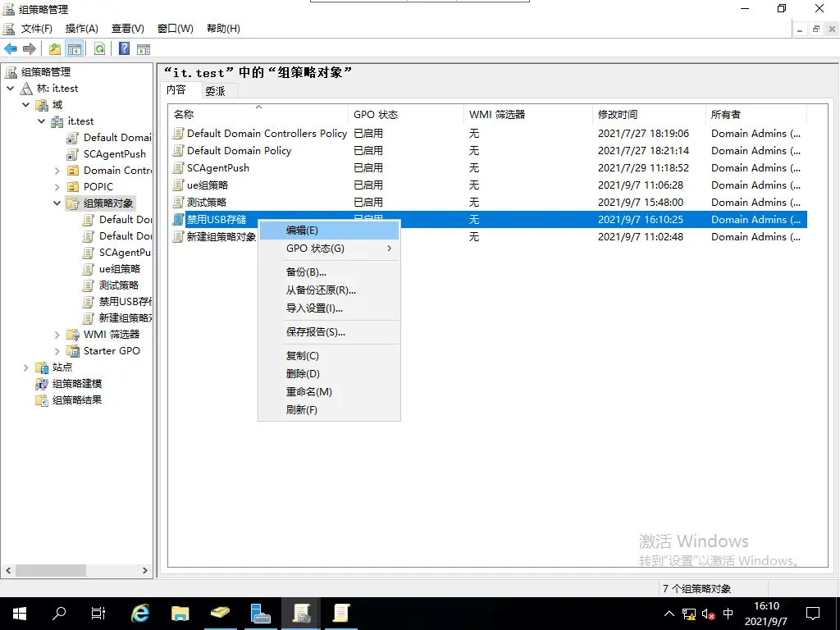Viewport: 840px width, 630px height.
Task: Click the export list folder icon on the toolbar
Action: pyautogui.click(x=53, y=48)
